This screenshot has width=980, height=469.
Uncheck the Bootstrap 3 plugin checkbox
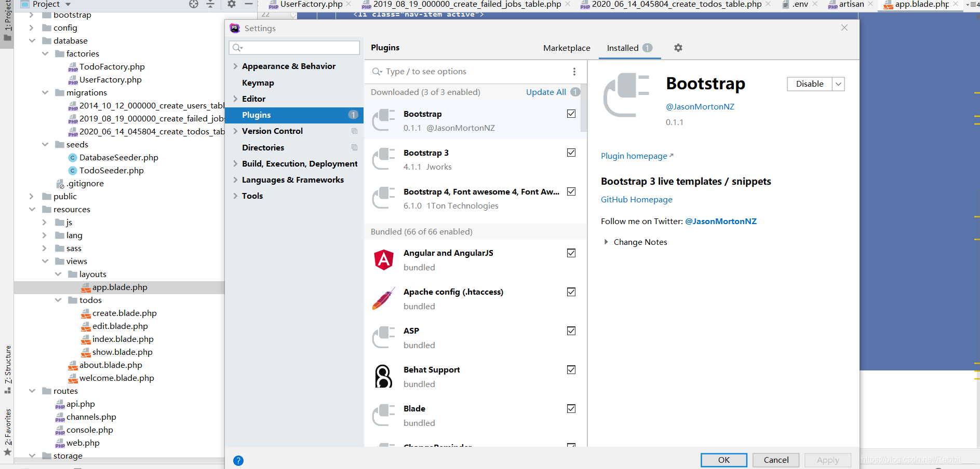[571, 153]
